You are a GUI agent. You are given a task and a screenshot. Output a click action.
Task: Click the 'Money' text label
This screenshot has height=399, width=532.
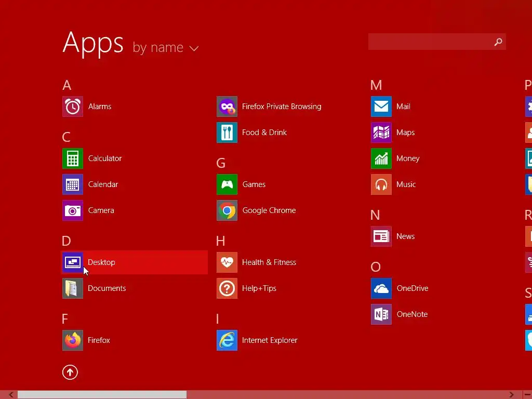click(408, 158)
